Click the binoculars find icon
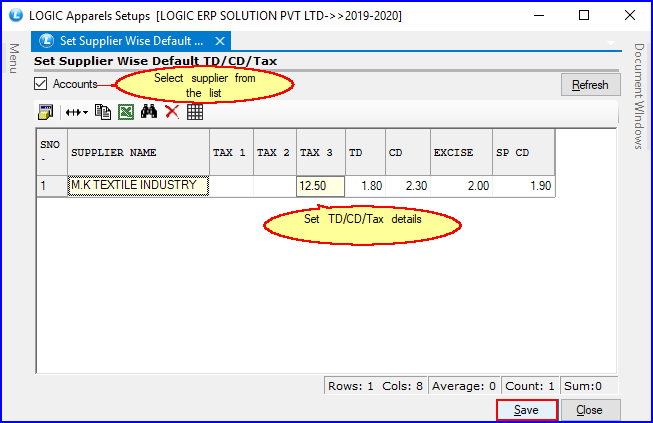 (x=149, y=112)
